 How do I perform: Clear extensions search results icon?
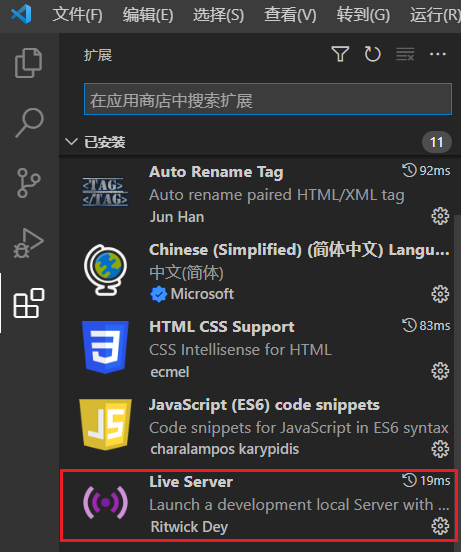(x=405, y=54)
